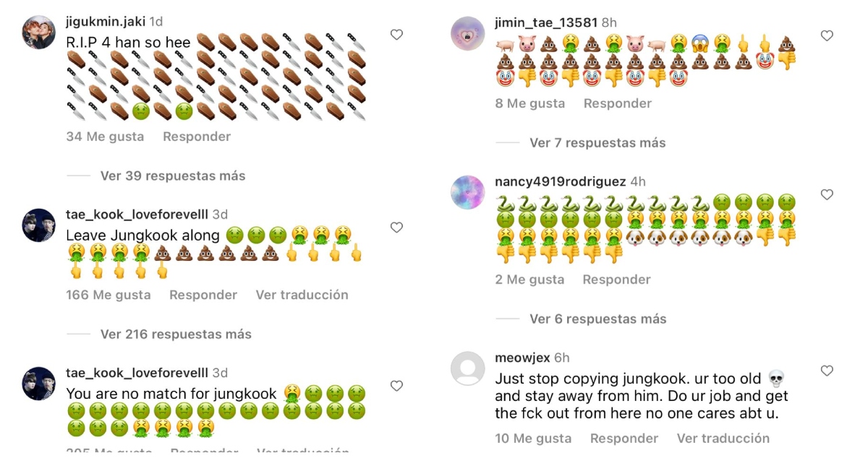This screenshot has width=868, height=461.
Task: Expand "Ver 39 respuestas más" replies
Action: tap(173, 176)
